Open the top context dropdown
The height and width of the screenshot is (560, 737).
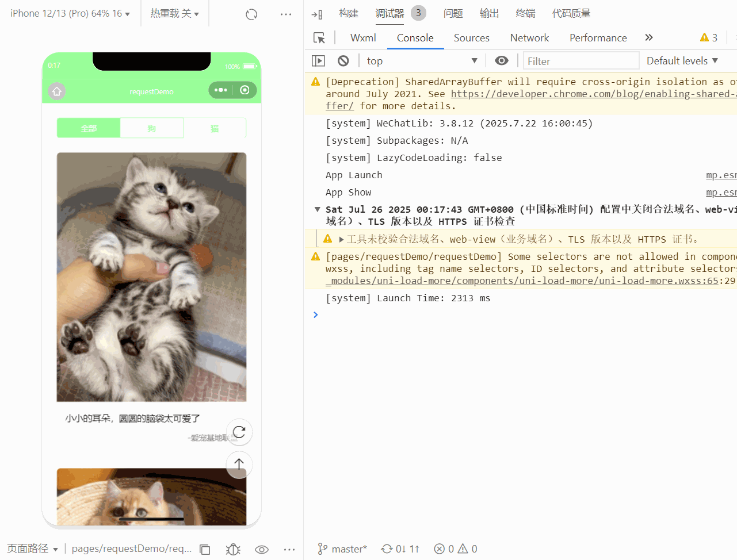[x=422, y=60]
